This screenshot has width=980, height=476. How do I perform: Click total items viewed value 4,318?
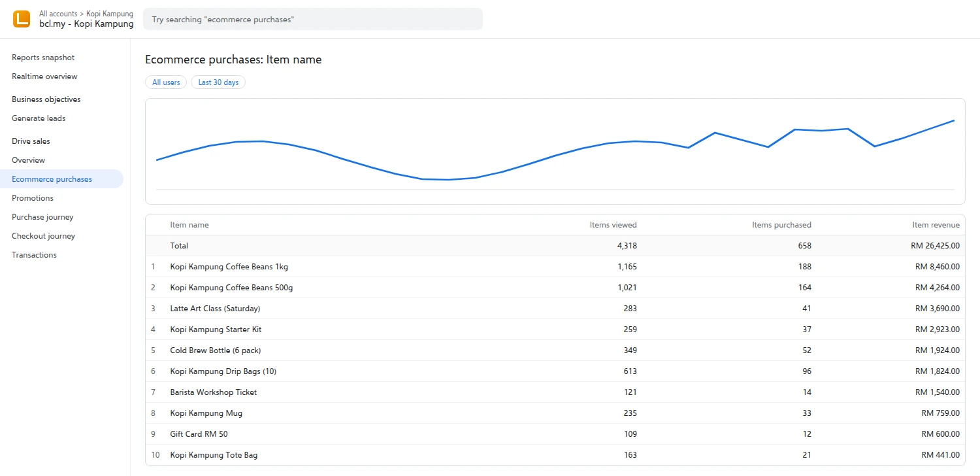[627, 246]
